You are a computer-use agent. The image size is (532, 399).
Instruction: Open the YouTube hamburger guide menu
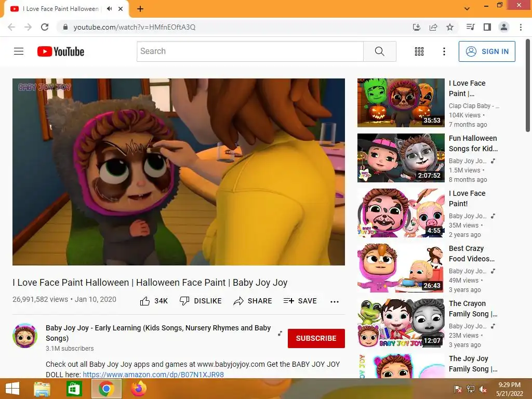[x=19, y=51]
